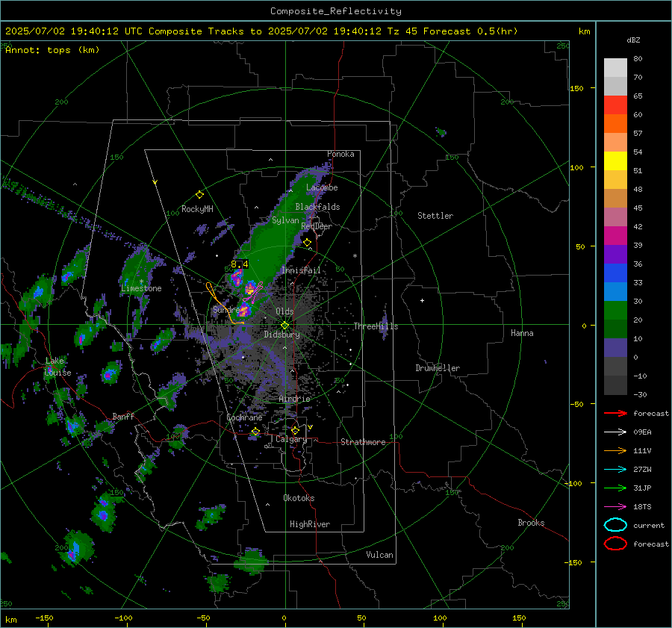Click the Sundre label

point(226,310)
